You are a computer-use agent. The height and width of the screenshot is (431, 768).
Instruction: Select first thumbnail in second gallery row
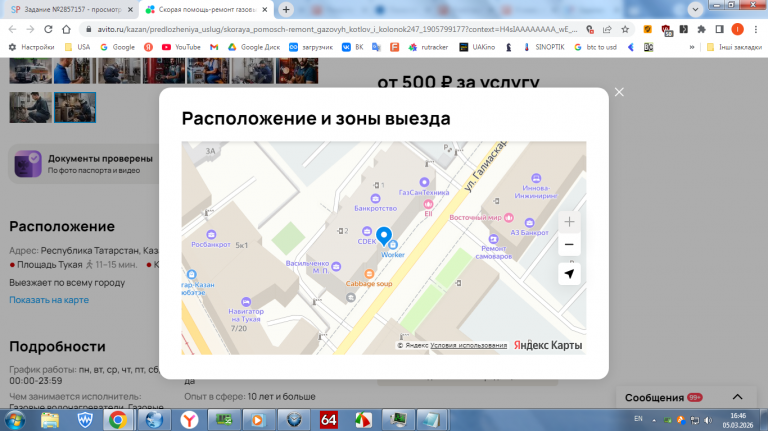pyautogui.click(x=30, y=107)
